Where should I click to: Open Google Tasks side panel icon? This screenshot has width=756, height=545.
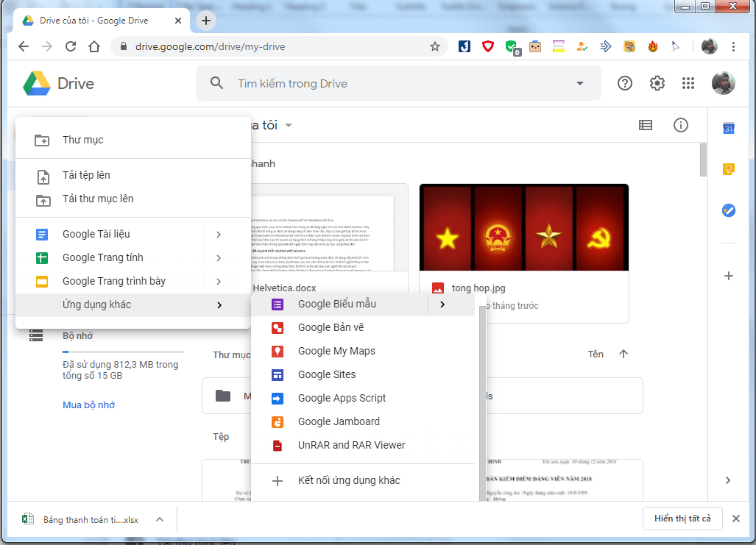point(729,210)
